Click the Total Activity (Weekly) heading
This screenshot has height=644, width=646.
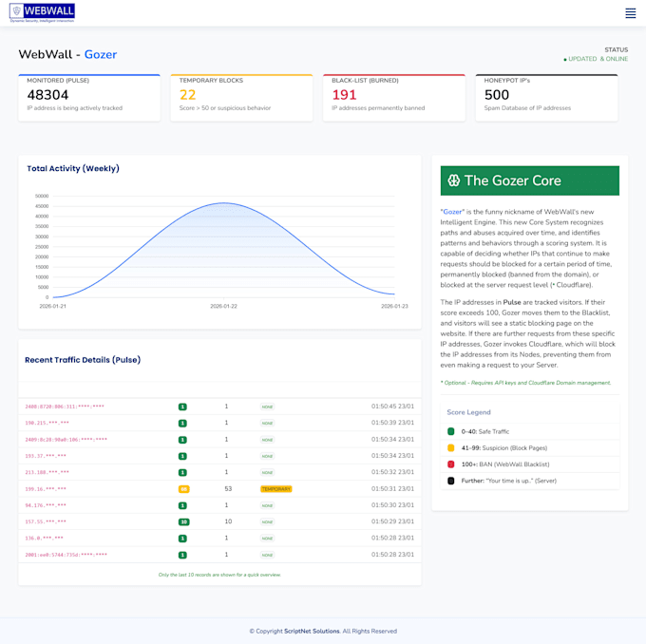pyautogui.click(x=73, y=168)
